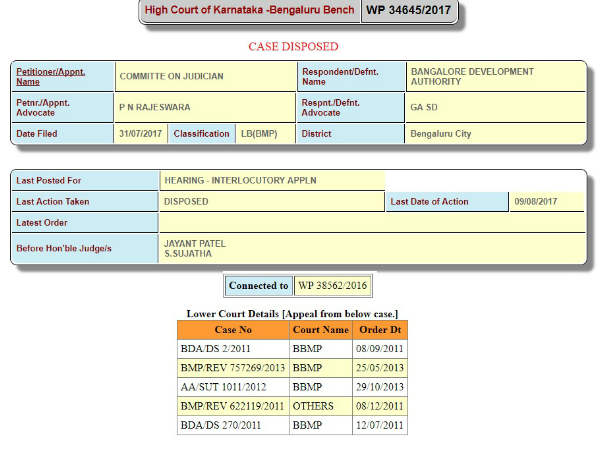Select respondent BANGALORE DEVELOPMENT AUTHORITY

472,77
